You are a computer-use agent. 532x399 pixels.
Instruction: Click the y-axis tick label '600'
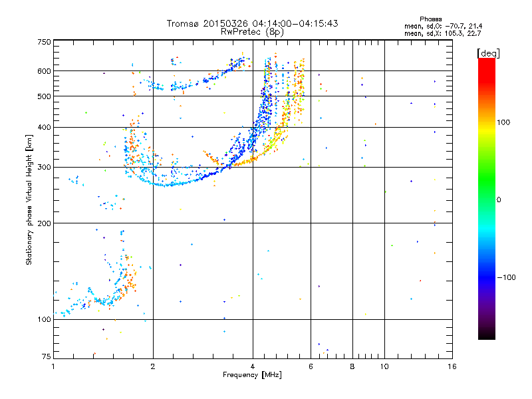pos(44,71)
